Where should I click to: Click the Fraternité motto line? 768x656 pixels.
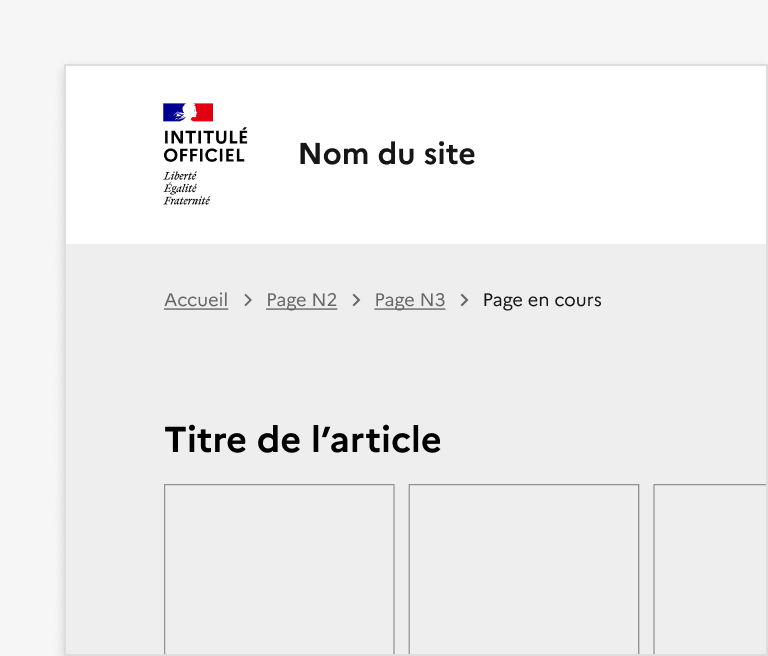click(x=187, y=200)
